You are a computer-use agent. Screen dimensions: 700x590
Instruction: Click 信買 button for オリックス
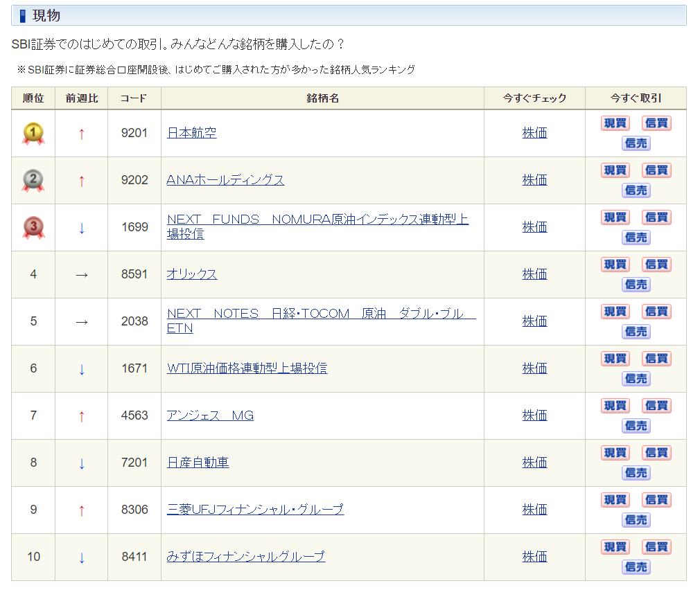[x=656, y=265]
